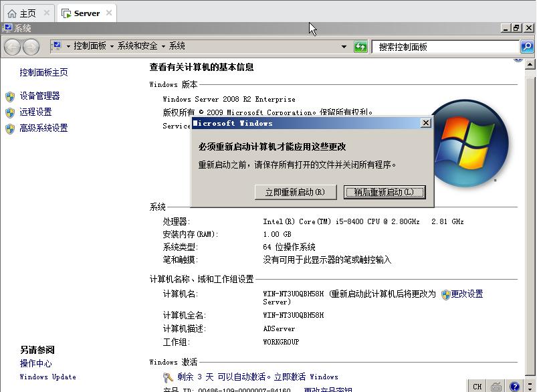Click shield icon beside 远程设置
Image resolution: width=537 pixels, height=392 pixels.
point(10,113)
